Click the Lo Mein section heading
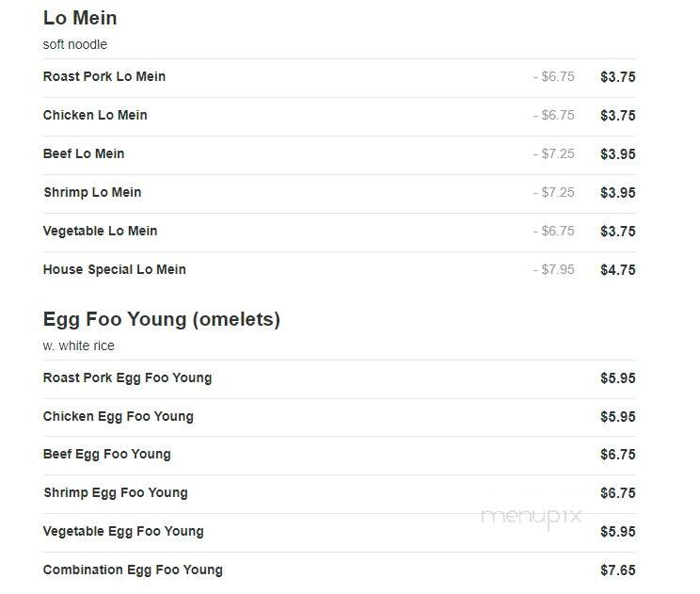Image resolution: width=700 pixels, height=594 pixels. 80,18
